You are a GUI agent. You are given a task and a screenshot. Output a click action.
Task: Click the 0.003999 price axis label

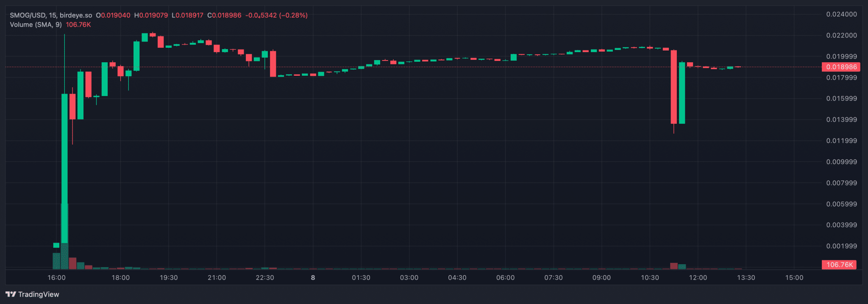coord(841,225)
